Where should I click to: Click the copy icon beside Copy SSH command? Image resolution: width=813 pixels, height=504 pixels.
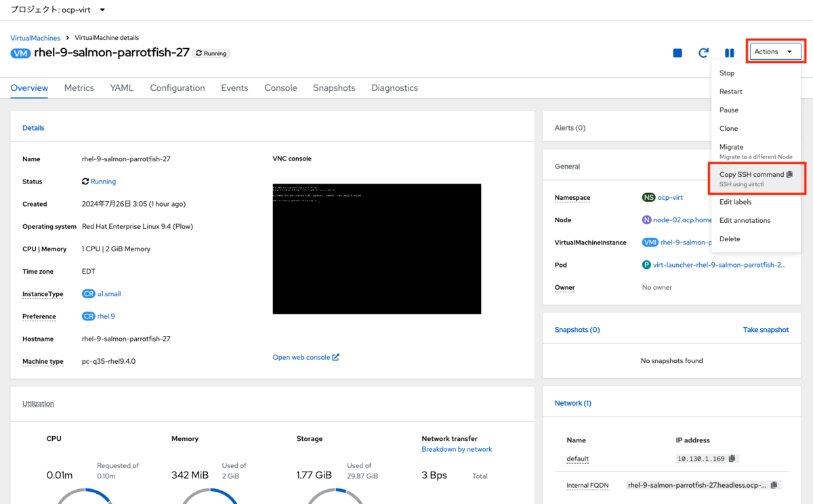[789, 175]
